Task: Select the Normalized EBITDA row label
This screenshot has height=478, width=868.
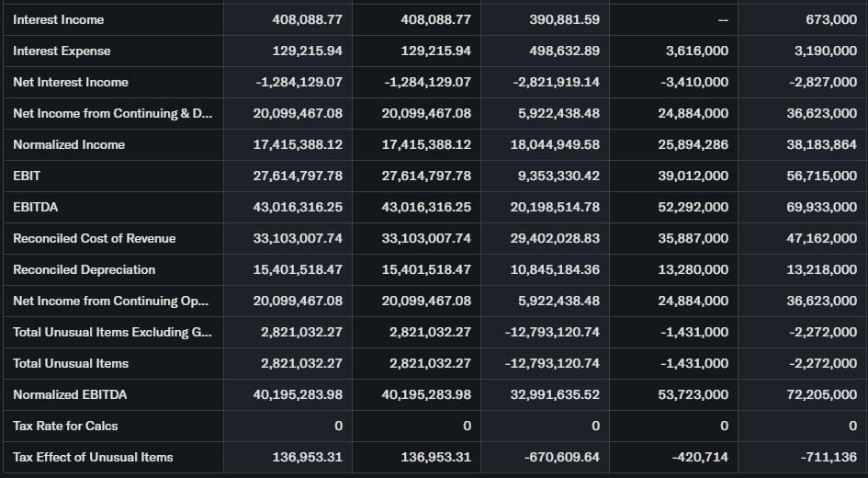Action: 70,394
